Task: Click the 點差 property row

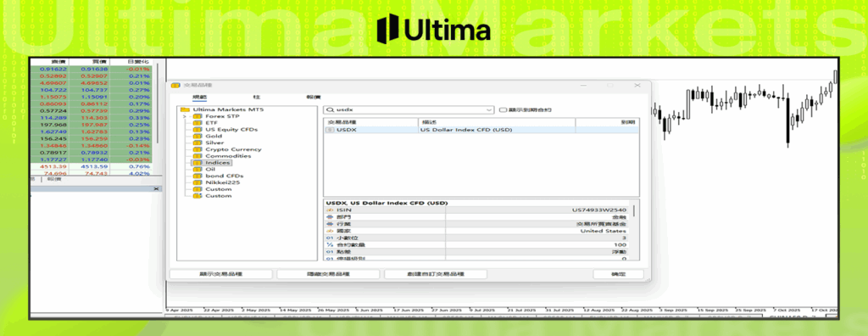Action: coord(477,251)
